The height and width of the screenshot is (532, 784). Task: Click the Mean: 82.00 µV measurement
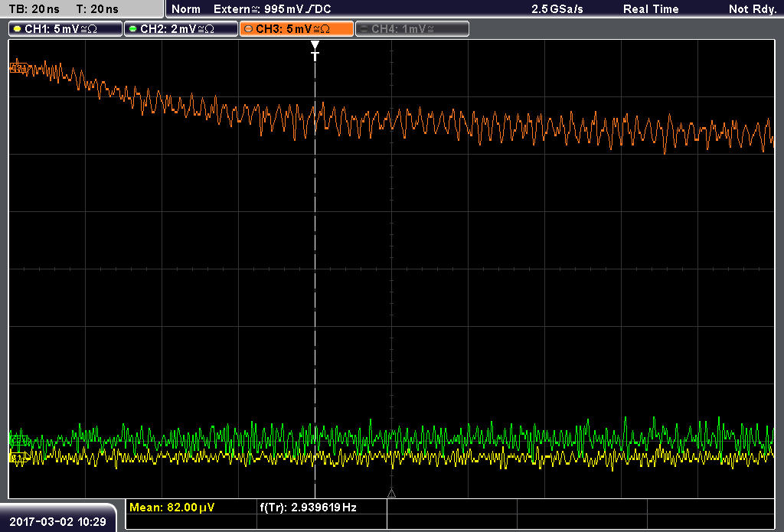171,508
